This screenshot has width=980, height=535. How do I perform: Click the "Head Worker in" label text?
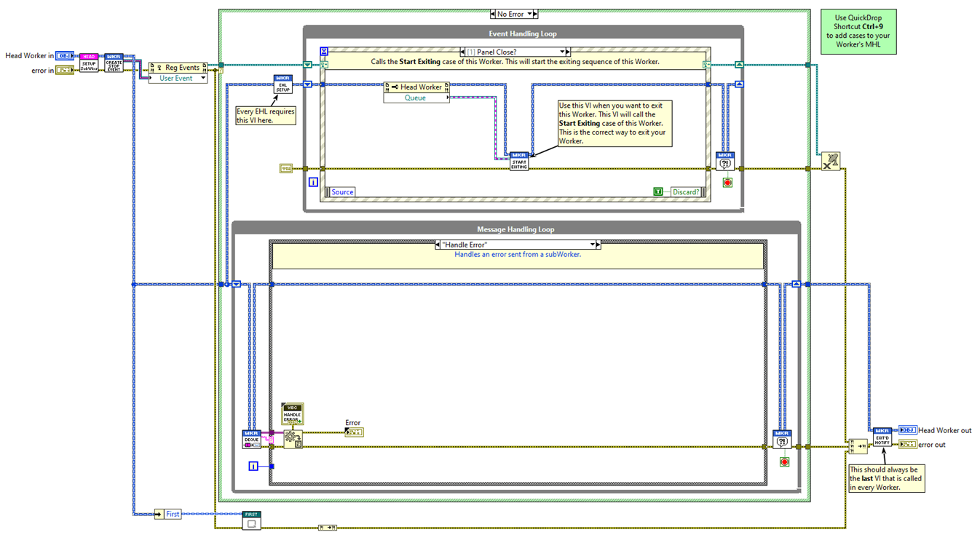coord(29,56)
